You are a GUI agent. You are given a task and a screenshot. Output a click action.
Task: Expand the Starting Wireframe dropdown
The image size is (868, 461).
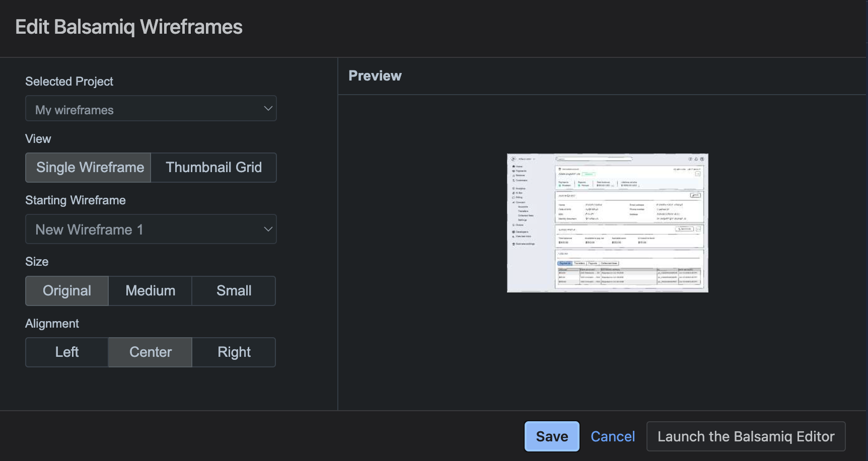(151, 229)
